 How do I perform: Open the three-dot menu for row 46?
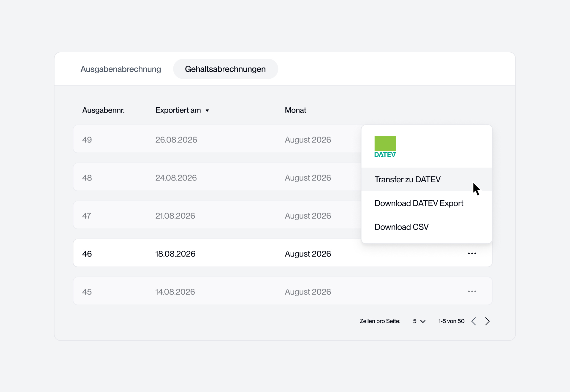click(x=472, y=253)
